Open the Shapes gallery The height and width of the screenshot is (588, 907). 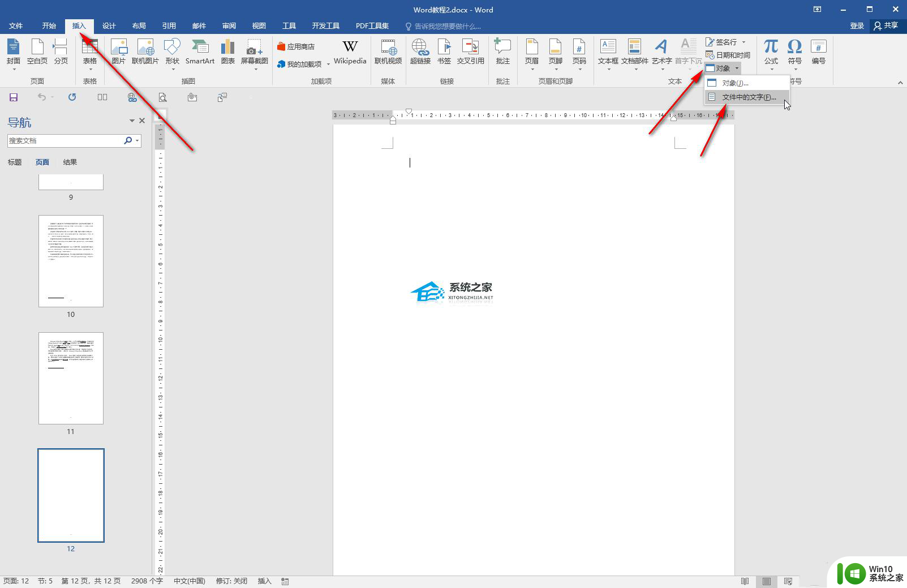coord(172,54)
